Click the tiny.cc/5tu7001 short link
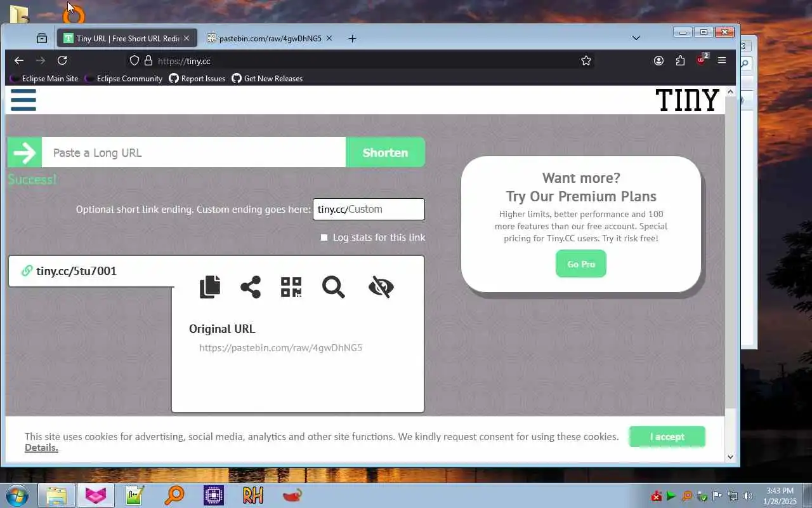The image size is (812, 508). click(76, 271)
